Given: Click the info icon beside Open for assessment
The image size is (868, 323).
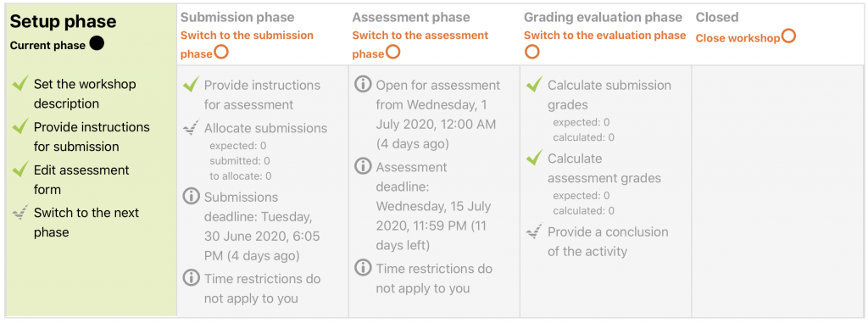Looking at the screenshot, I should (363, 86).
